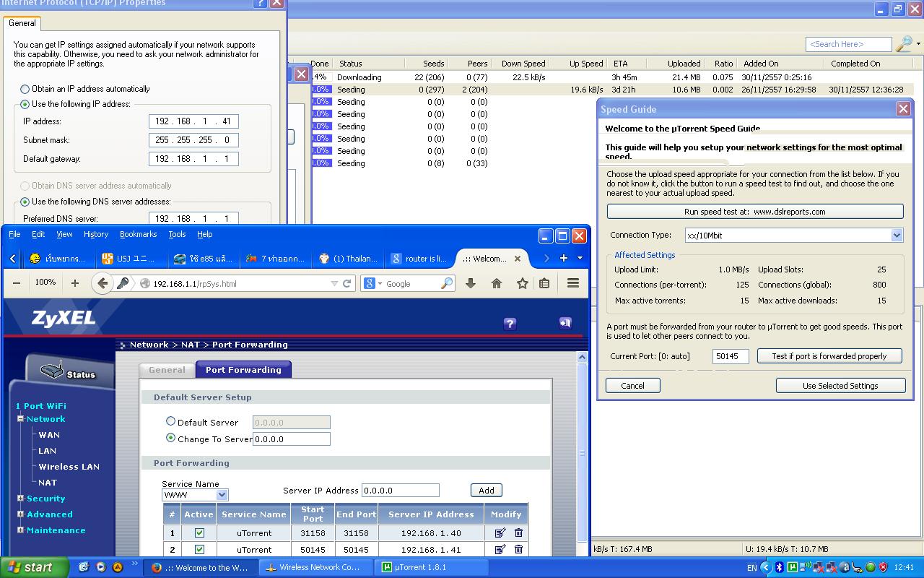Bookmark this page with the star icon
The image size is (924, 578).
(x=522, y=283)
